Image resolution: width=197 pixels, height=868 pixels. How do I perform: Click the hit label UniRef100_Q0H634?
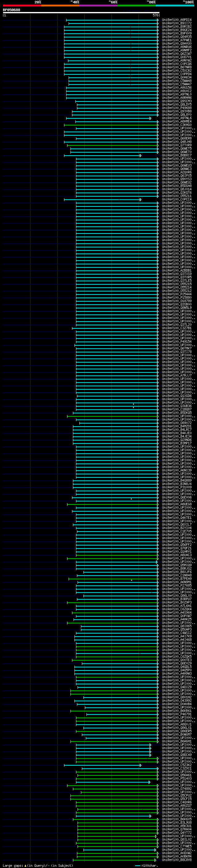[176, 78]
